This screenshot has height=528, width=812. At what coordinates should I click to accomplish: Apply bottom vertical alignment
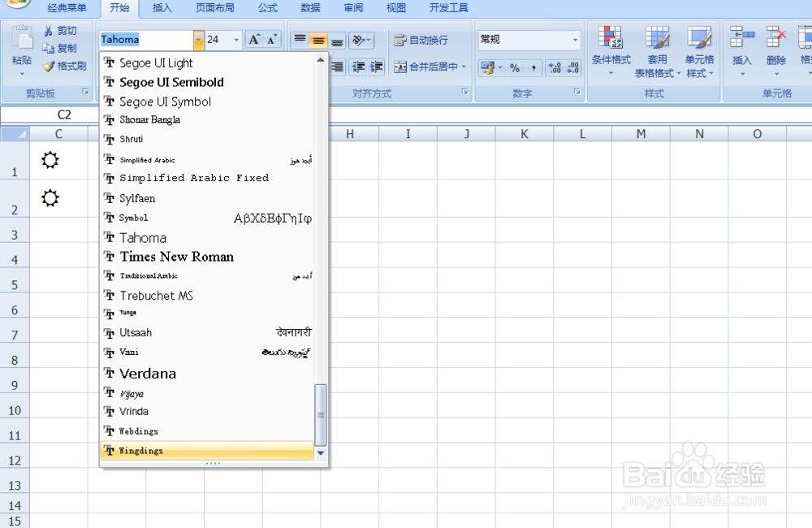click(x=337, y=39)
